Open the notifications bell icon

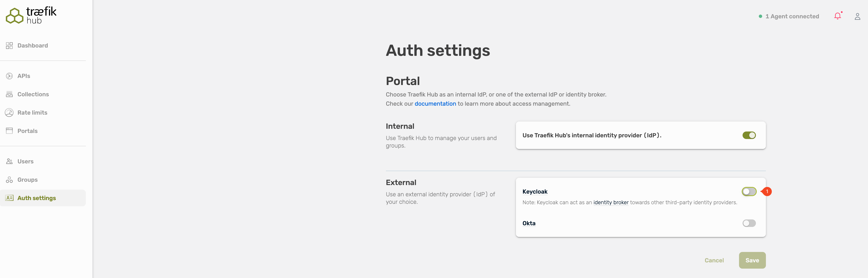pyautogui.click(x=837, y=16)
